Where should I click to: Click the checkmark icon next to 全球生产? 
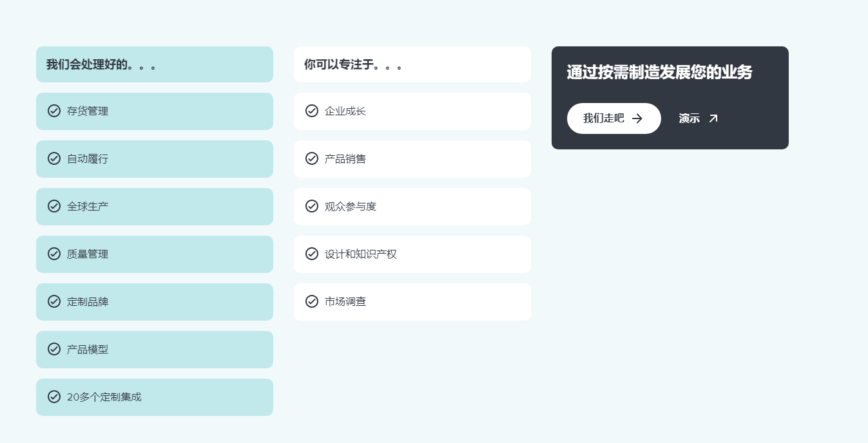[x=54, y=206]
